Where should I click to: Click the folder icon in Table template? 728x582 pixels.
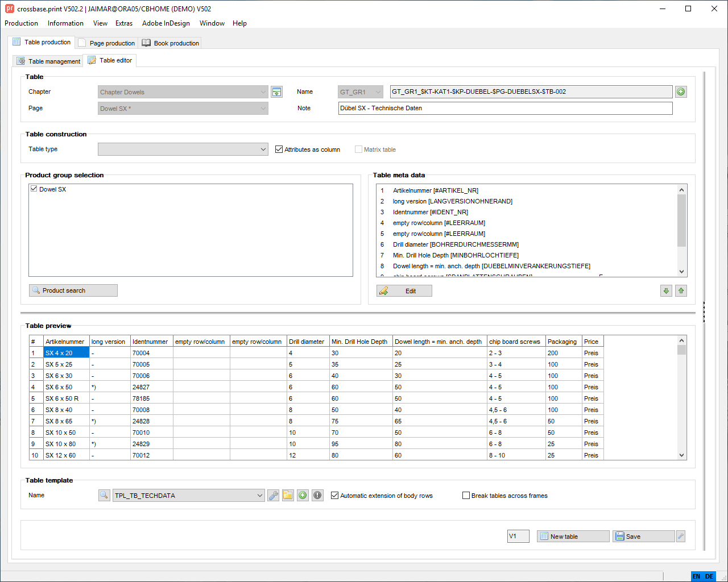[288, 495]
